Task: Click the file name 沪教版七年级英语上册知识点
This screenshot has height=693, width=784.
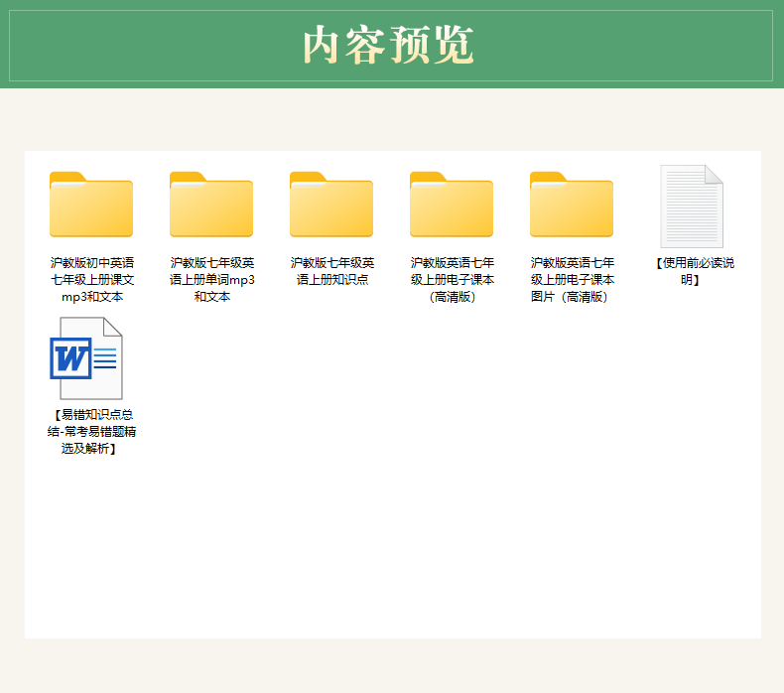Action: 332,271
